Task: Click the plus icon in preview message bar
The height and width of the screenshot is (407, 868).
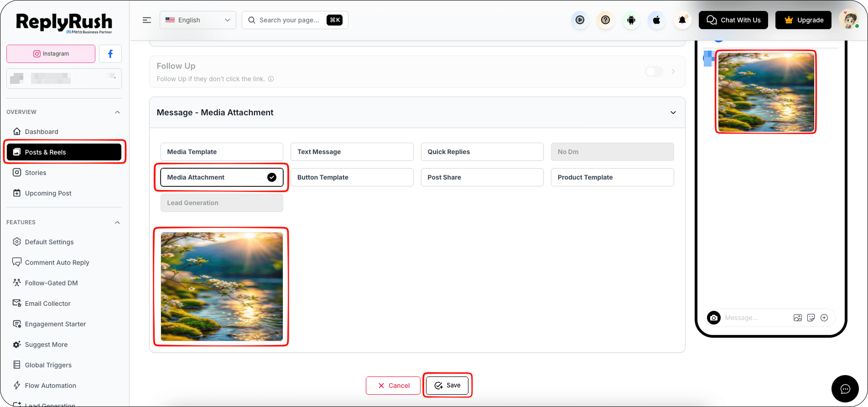Action: pyautogui.click(x=824, y=318)
